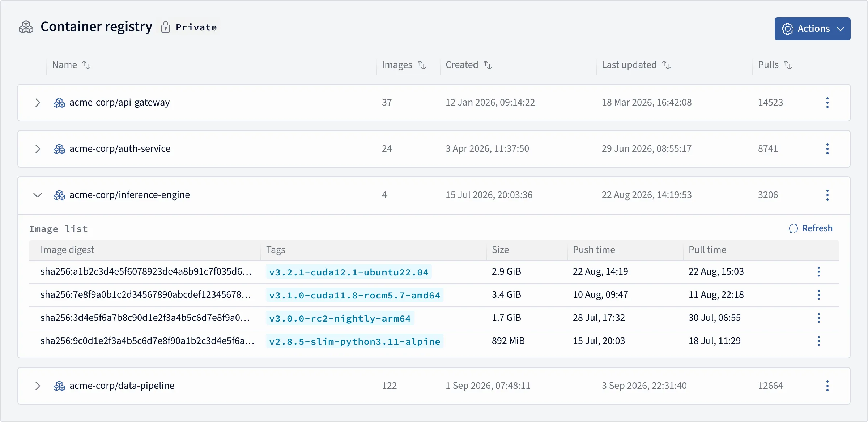Click acme-corp/data-pipeline repository name
Image resolution: width=868 pixels, height=422 pixels.
click(x=122, y=386)
